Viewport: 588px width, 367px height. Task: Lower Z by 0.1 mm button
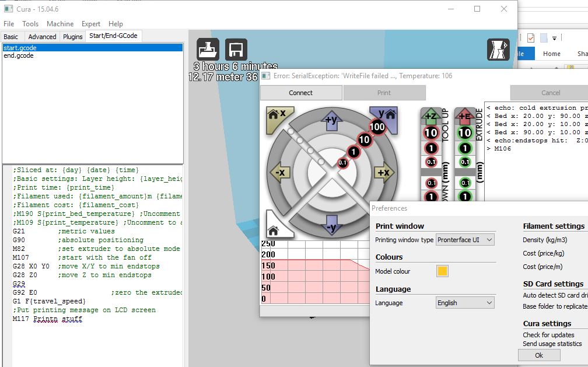(431, 183)
